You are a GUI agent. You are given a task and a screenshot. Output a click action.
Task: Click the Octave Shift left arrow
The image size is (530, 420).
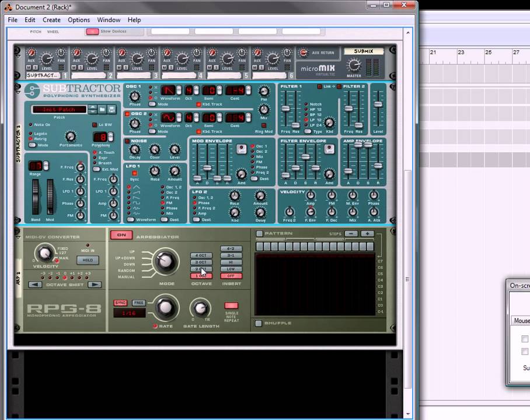point(35,285)
